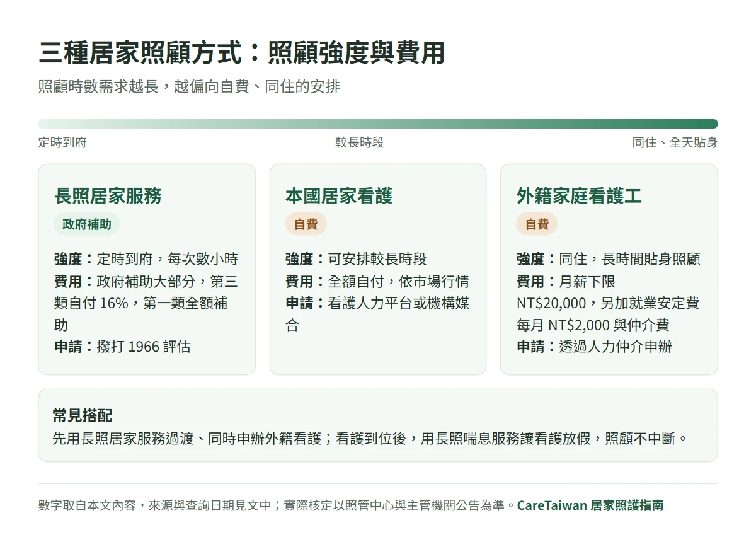Viewport: 756px width, 542px height.
Task: Click the text 申請：看護人力平台或機構媒合
Action: click(377, 314)
